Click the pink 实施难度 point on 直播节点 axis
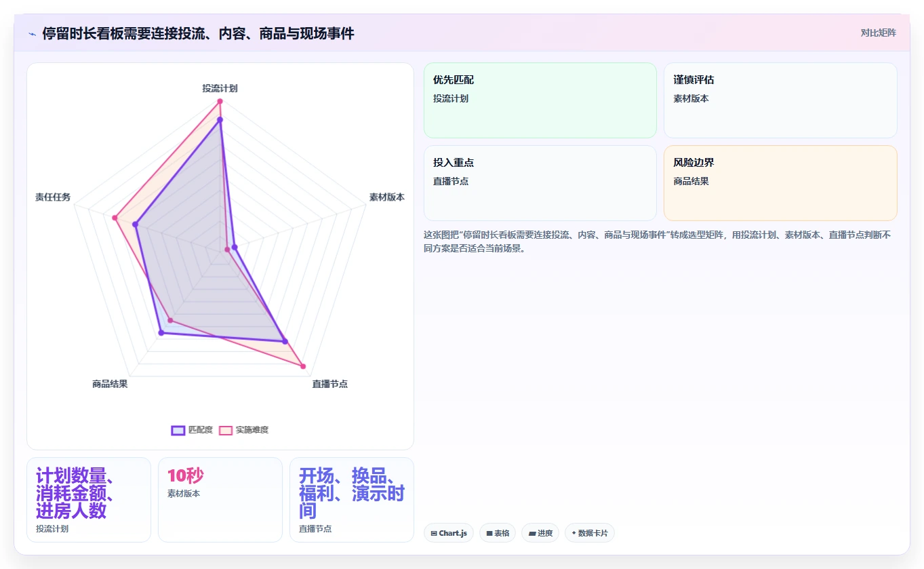 coord(303,366)
